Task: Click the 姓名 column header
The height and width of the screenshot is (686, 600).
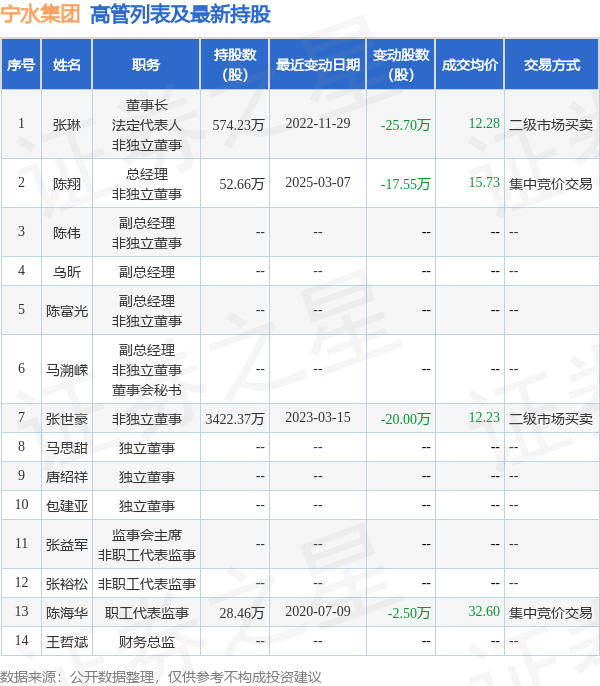Action: pos(67,64)
